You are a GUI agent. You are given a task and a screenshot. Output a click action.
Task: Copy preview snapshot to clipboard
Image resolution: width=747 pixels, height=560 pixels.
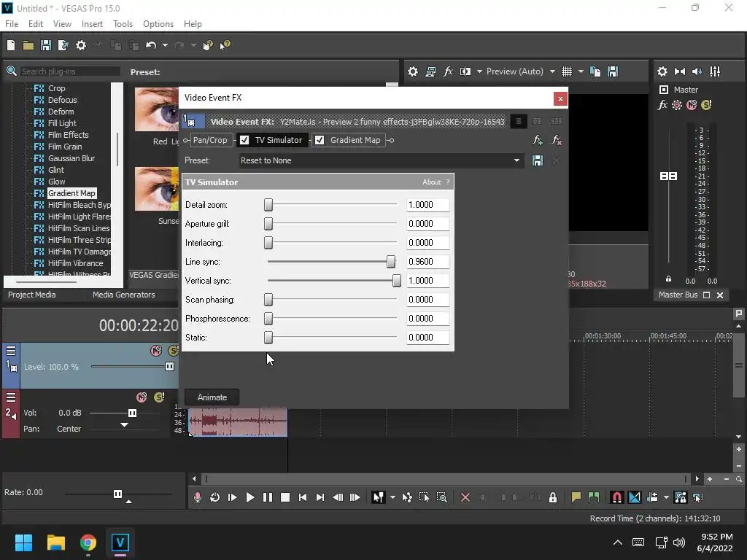click(x=595, y=72)
